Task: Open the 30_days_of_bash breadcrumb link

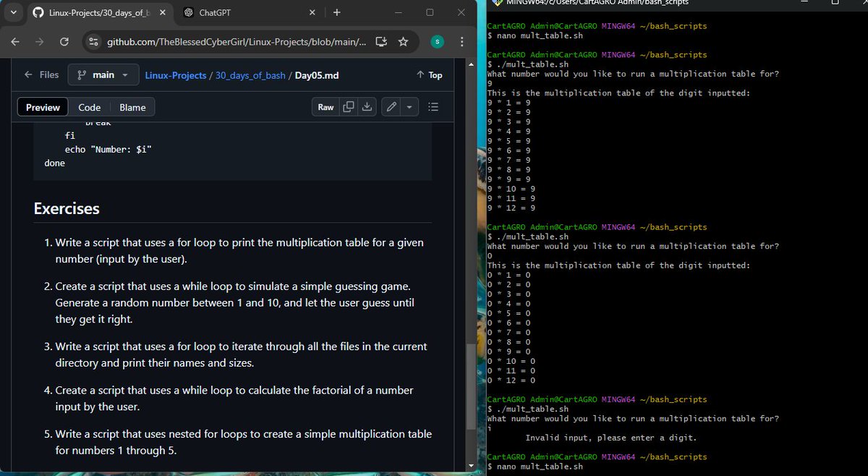Action: 251,75
